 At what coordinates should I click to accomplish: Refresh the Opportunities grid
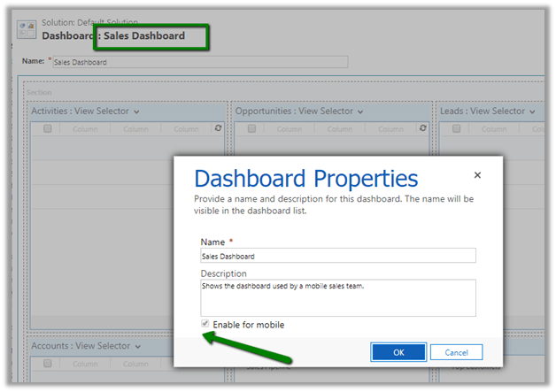point(423,129)
